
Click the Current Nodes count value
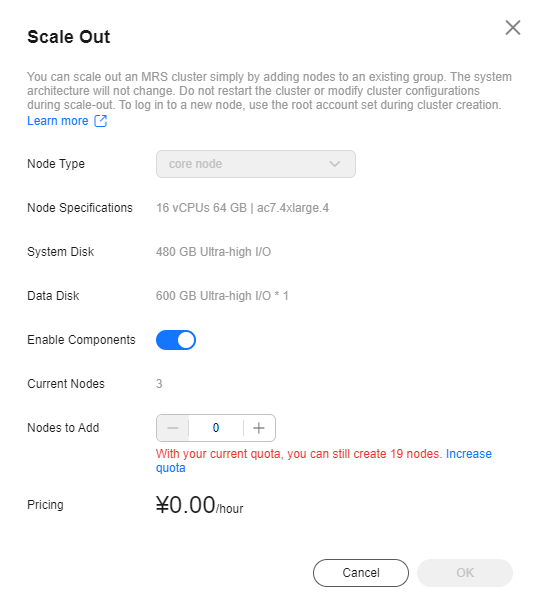pos(159,384)
